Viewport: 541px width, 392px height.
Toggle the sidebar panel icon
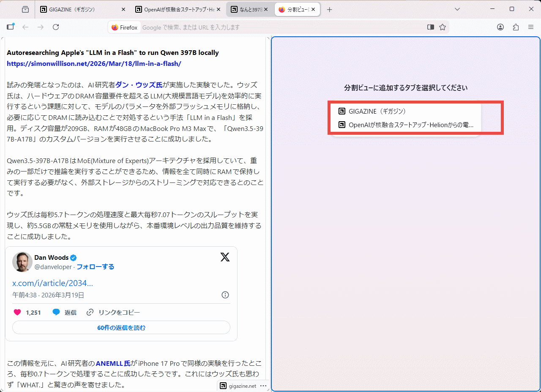click(11, 27)
